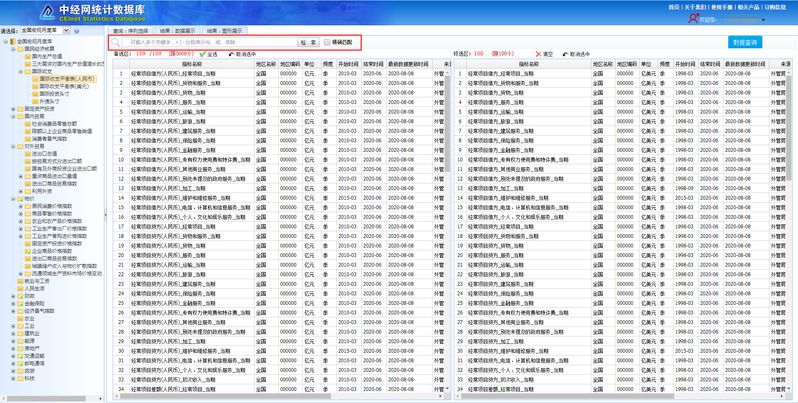Click the 国际收支 folder icon in tree
Screen dimensions: 798x403
26,72
